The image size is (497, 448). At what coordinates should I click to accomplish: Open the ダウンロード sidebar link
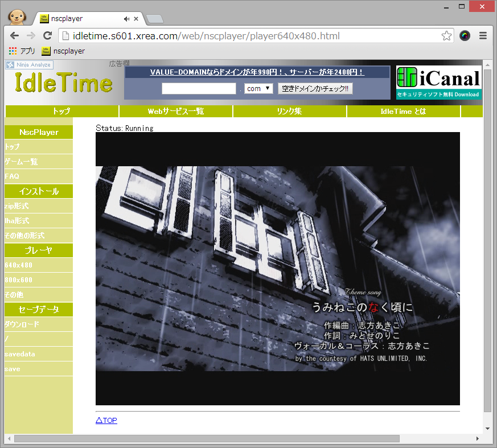tap(39, 324)
